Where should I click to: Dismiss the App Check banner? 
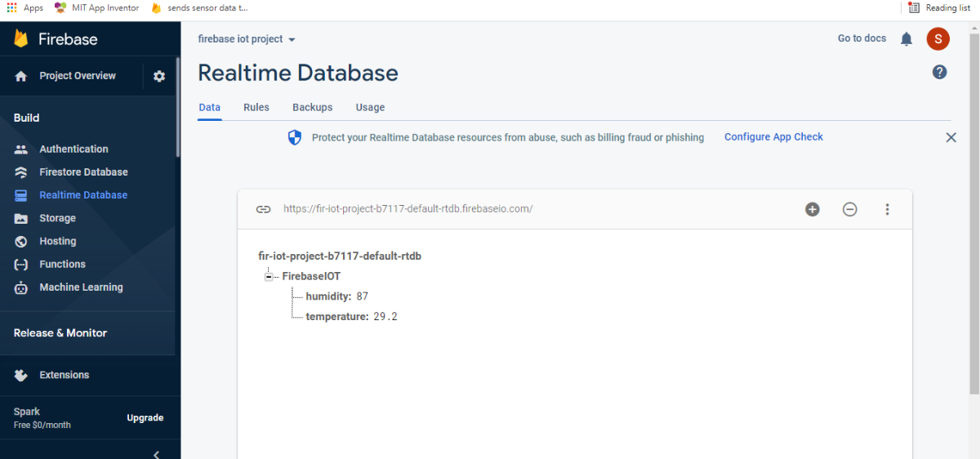(x=951, y=138)
